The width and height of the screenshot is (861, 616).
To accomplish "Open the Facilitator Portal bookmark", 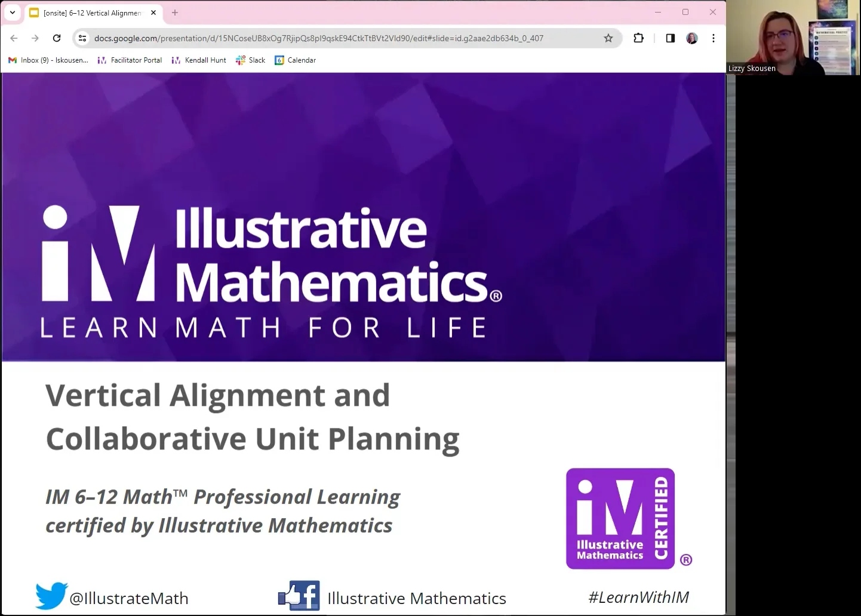I will (x=130, y=60).
